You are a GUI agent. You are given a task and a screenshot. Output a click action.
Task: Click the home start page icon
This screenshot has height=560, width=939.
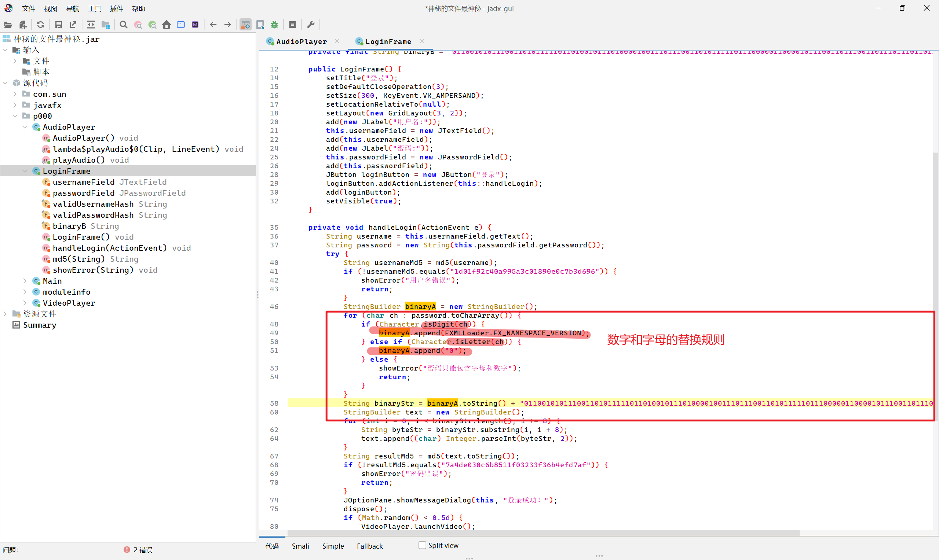167,25
